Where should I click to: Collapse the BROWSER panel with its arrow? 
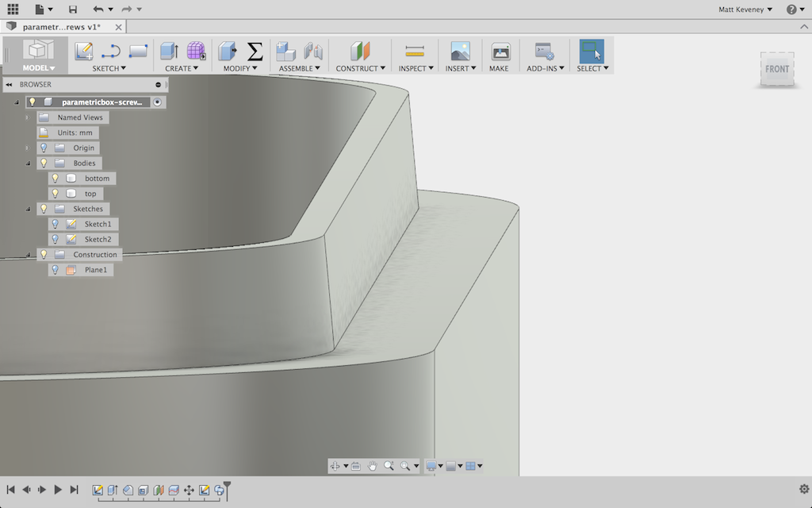[9, 84]
